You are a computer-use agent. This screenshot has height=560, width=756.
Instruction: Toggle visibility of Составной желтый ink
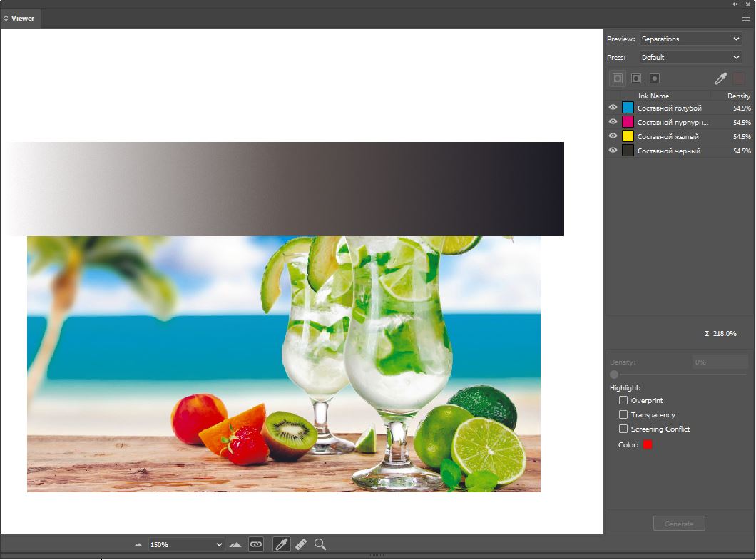613,136
